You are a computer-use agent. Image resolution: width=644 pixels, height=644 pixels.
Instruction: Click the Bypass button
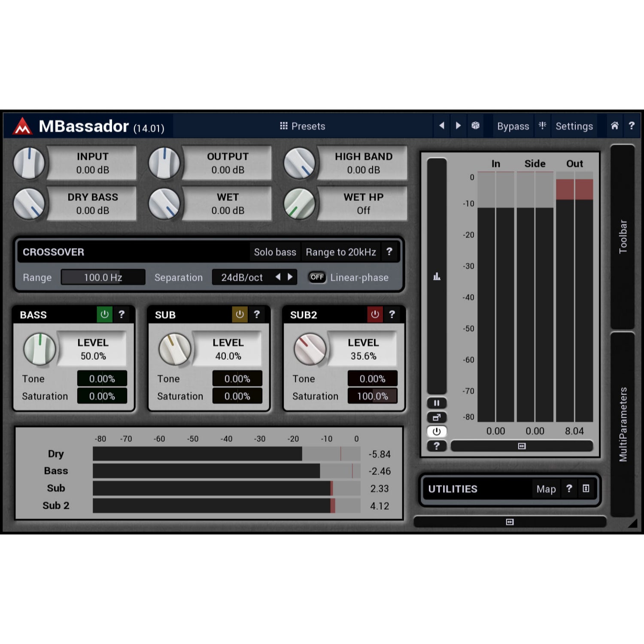pyautogui.click(x=513, y=126)
